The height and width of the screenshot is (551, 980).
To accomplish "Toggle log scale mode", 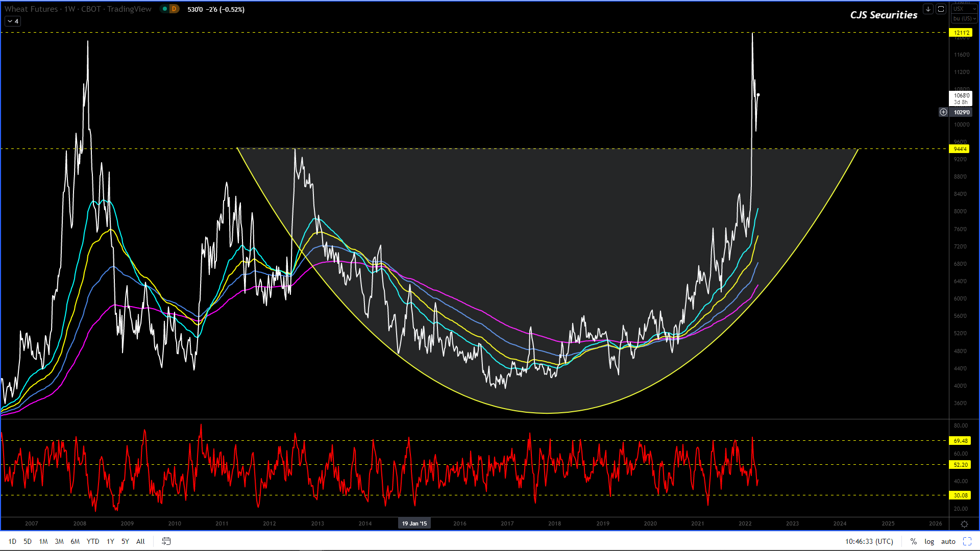I will click(929, 541).
